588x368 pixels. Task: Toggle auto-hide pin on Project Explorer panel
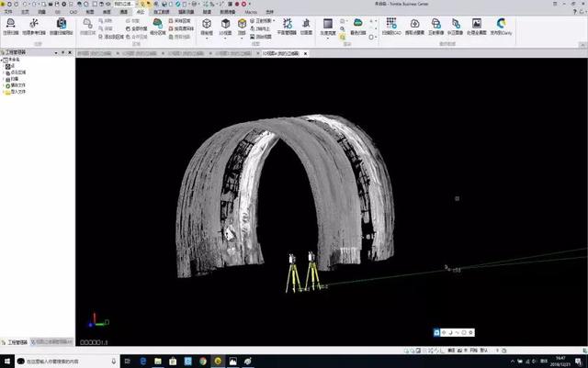point(62,53)
